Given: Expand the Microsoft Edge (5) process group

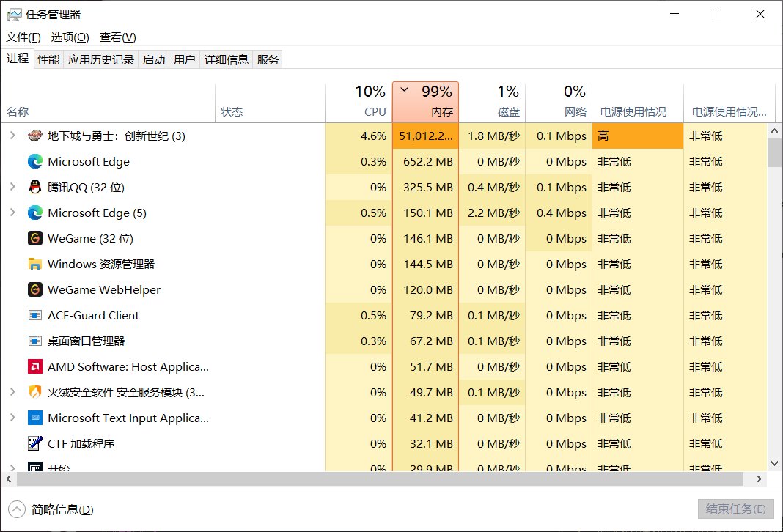Looking at the screenshot, I should point(12,212).
